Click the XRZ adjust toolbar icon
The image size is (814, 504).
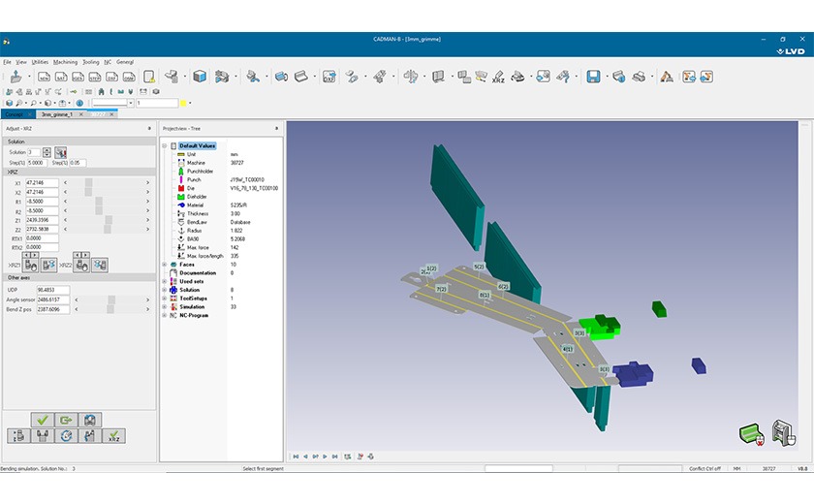click(x=498, y=77)
